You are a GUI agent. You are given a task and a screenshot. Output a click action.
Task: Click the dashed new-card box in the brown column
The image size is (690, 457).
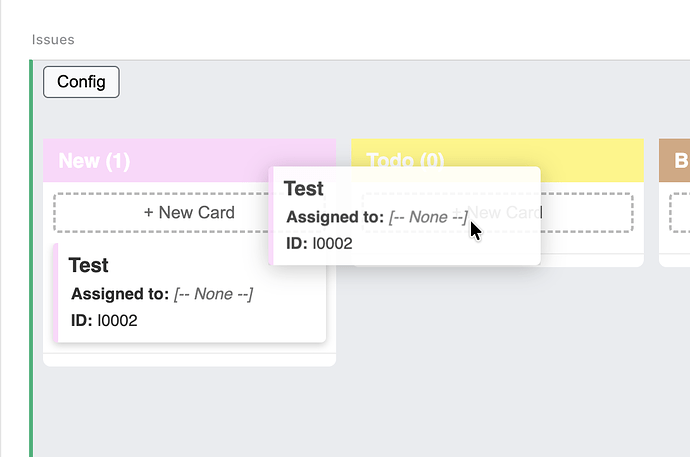pos(679,212)
